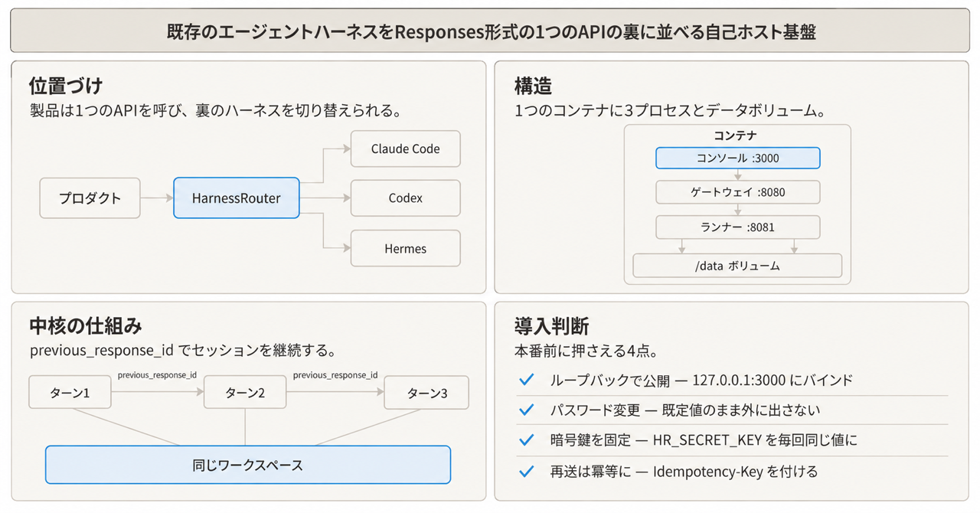Click the 導入判断 heading
The width and height of the screenshot is (980, 513).
[x=552, y=327]
